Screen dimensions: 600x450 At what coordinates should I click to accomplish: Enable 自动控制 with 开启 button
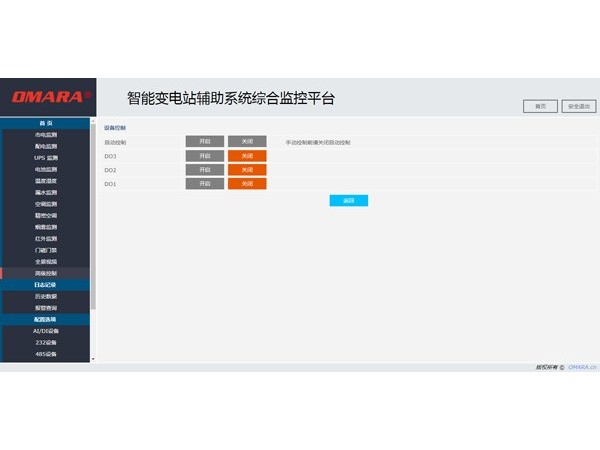click(205, 142)
